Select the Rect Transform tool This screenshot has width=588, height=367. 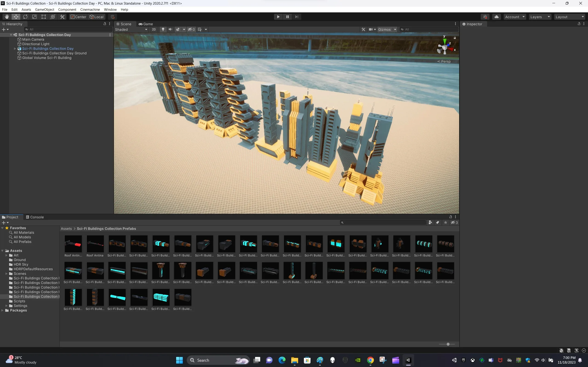pos(43,17)
